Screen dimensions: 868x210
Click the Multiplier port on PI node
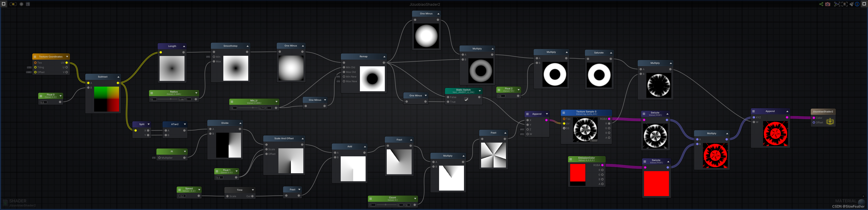159,158
